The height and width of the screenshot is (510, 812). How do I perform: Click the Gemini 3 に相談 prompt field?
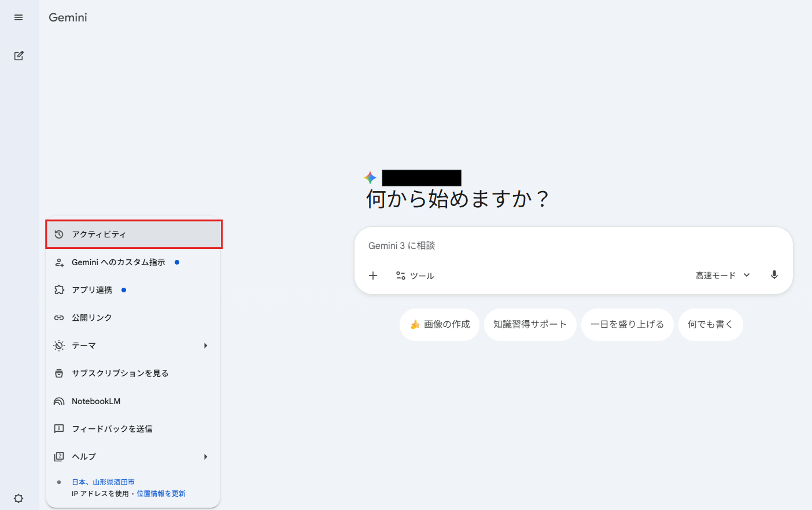point(574,245)
